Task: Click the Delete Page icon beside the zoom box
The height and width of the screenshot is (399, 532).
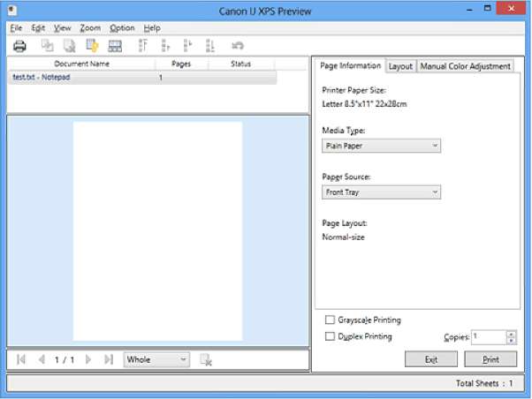Action: pyautogui.click(x=205, y=359)
